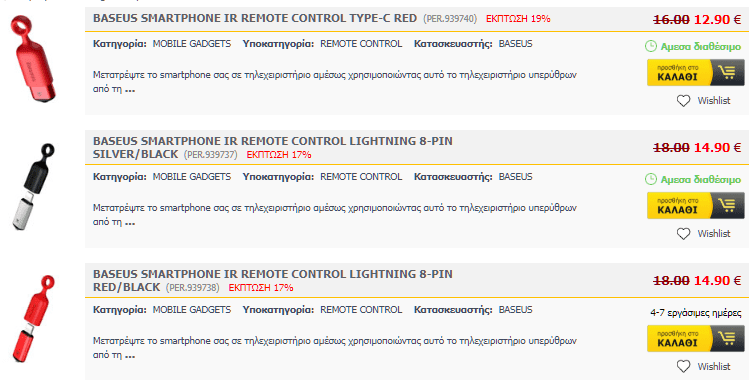
Task: Add Type-C Red remote to the cart
Action: (695, 73)
